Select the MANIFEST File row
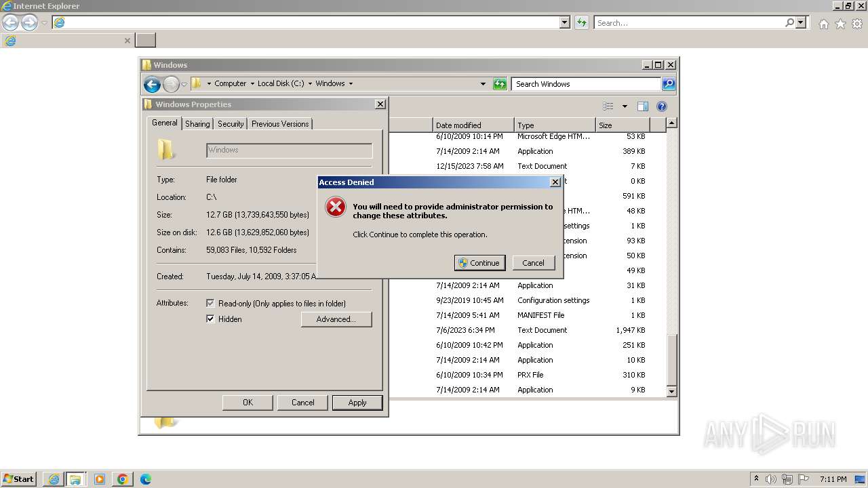Screen dimensions: 868x488 pyautogui.click(x=529, y=315)
